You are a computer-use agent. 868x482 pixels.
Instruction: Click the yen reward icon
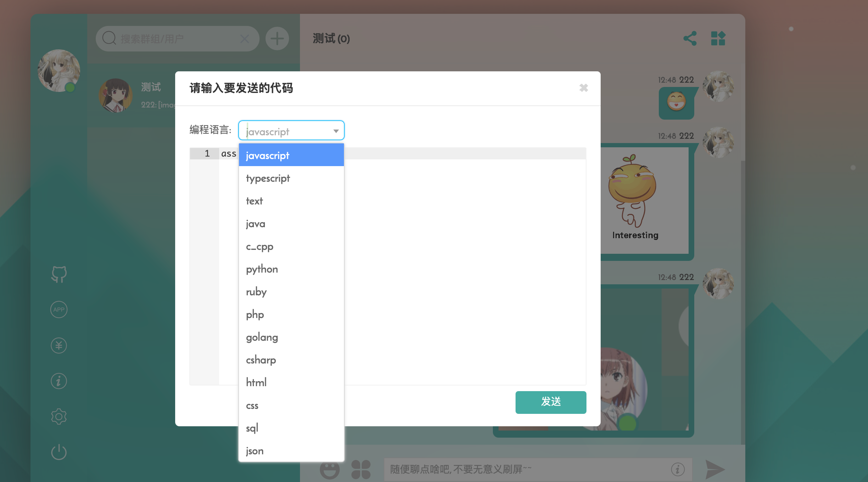coord(59,345)
